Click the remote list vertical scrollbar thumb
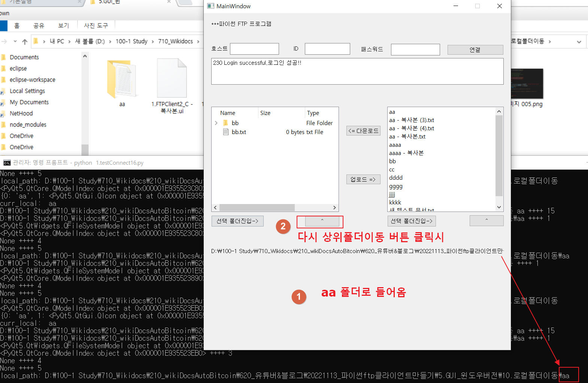 click(x=499, y=155)
